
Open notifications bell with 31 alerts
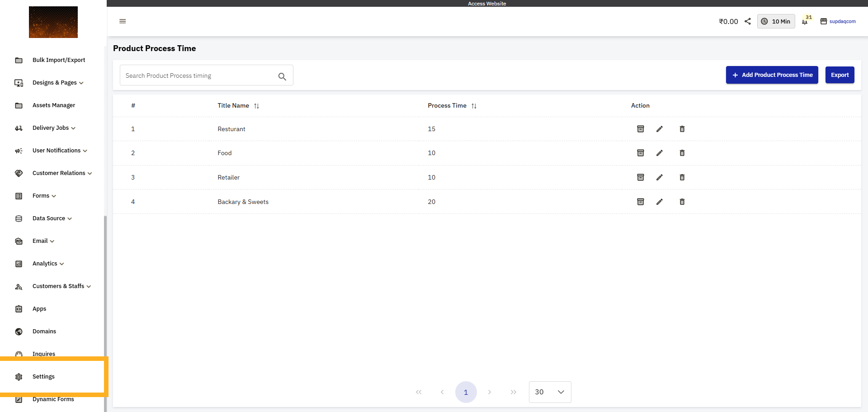[806, 21]
